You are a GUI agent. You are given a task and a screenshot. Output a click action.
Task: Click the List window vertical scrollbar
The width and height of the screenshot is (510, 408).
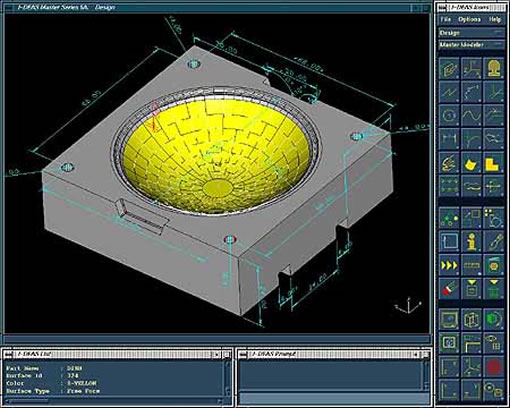(x=228, y=378)
